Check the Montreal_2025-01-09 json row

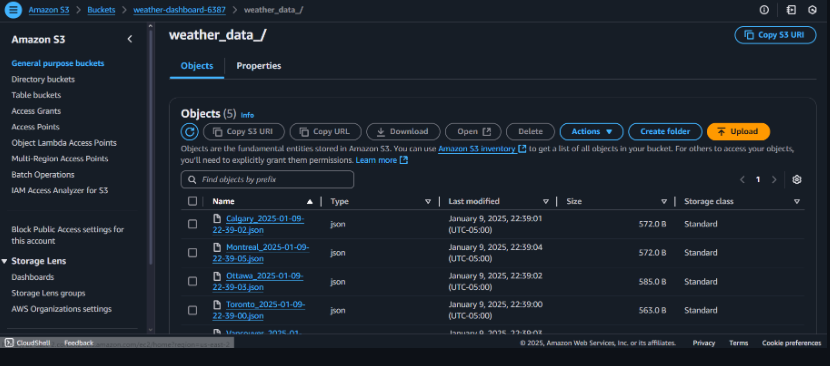pyautogui.click(x=192, y=253)
